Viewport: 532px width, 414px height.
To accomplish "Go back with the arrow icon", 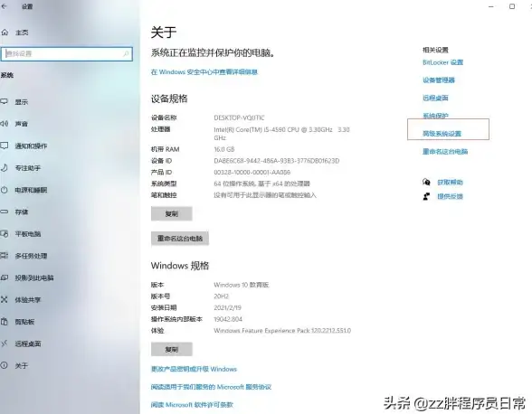I will (x=4, y=6).
